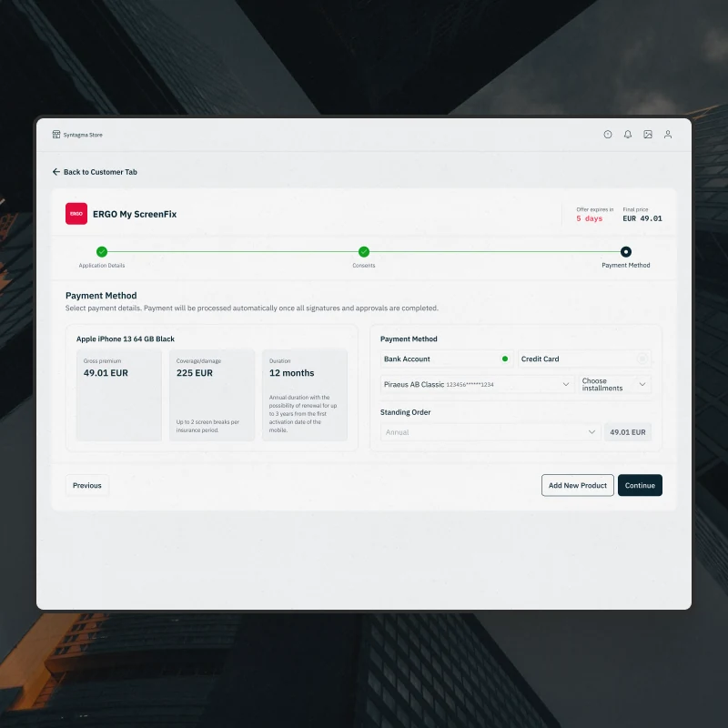Click the 'Apple iPhone 13 64 GB Black' heading

(x=126, y=339)
